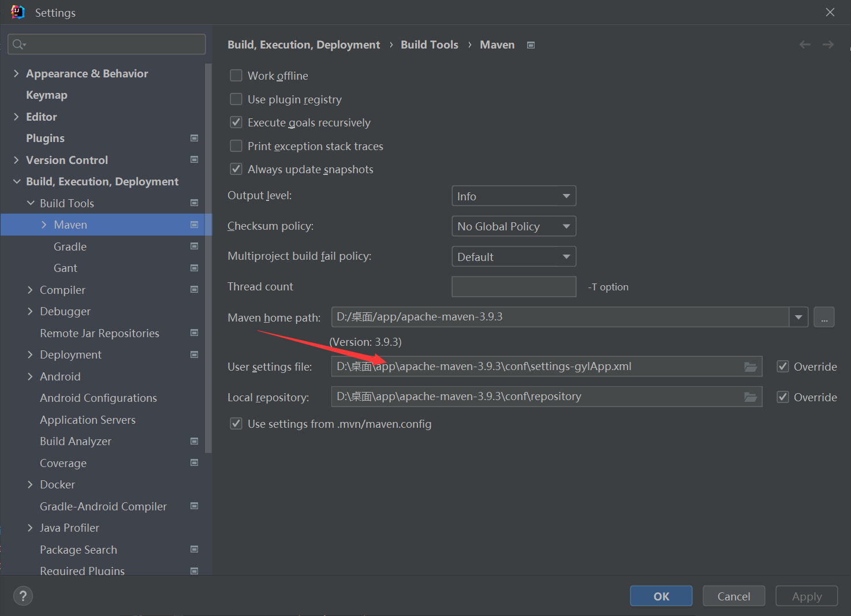The height and width of the screenshot is (616, 851).
Task: Open Build Tools breadcrumb link
Action: (430, 44)
